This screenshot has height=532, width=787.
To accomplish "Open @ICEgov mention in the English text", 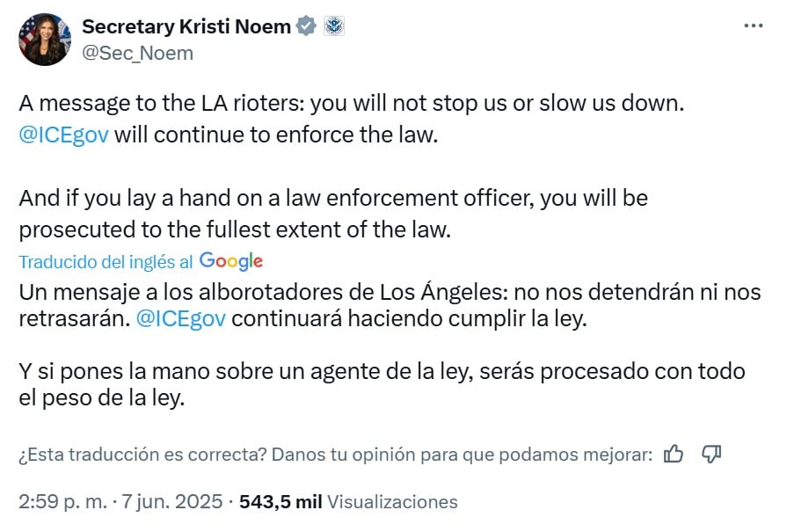I will pos(64,136).
